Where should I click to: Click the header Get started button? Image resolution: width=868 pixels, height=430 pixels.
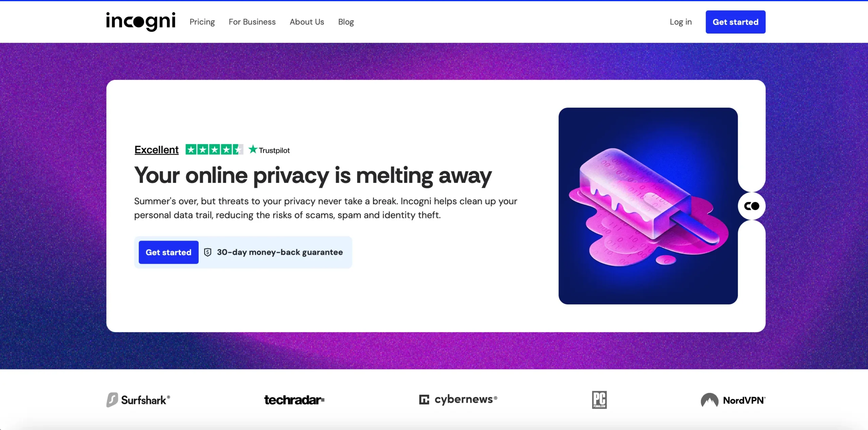(x=735, y=22)
